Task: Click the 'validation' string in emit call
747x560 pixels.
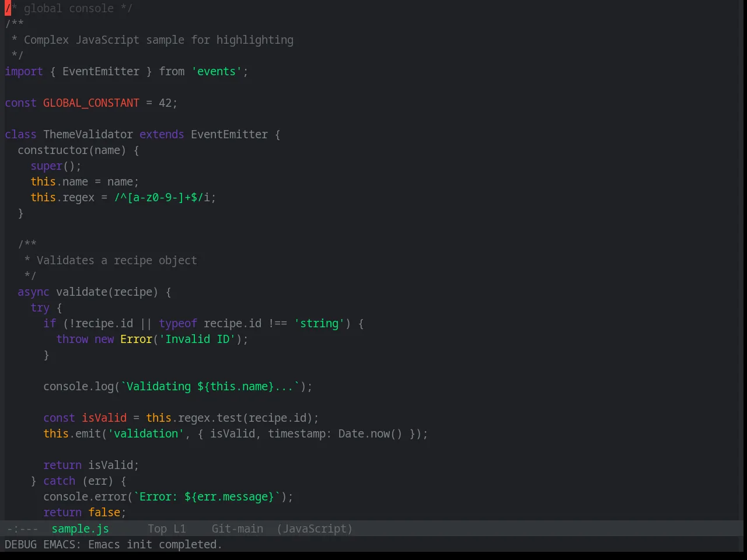Action: click(146, 433)
